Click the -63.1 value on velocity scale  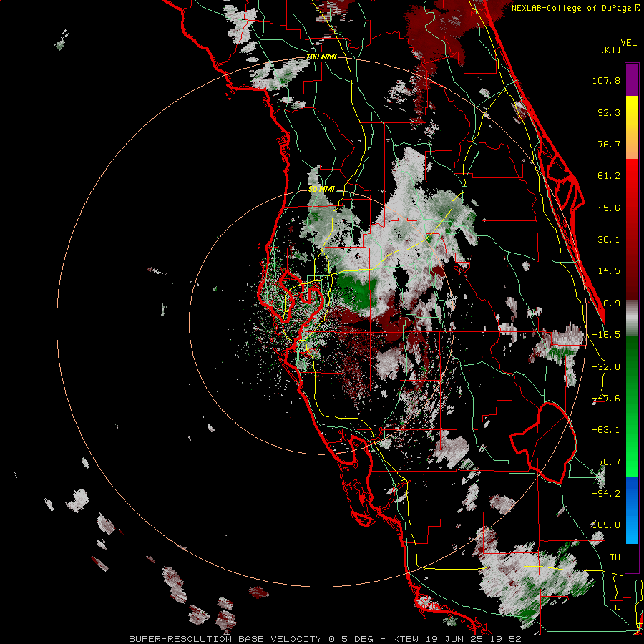tap(606, 430)
